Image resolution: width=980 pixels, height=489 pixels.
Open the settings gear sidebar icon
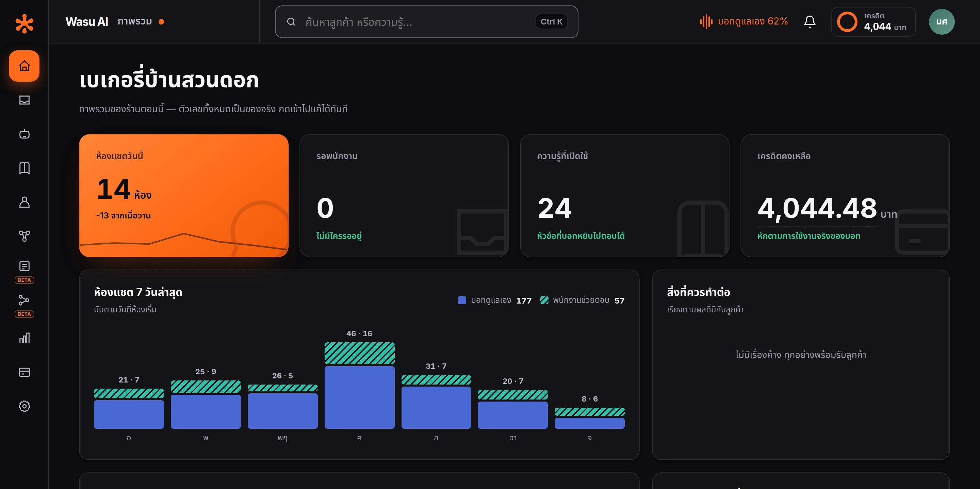click(24, 406)
